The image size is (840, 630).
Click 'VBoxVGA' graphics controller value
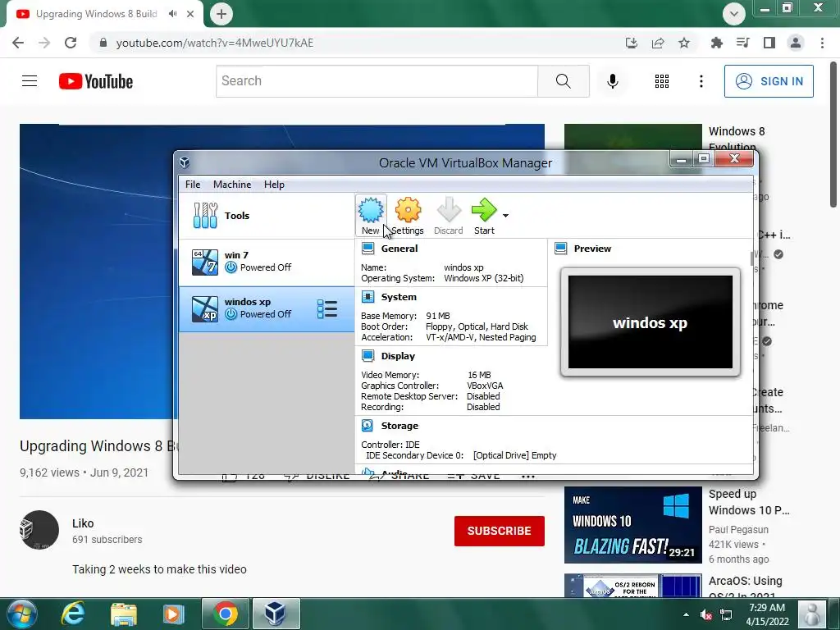485,386
